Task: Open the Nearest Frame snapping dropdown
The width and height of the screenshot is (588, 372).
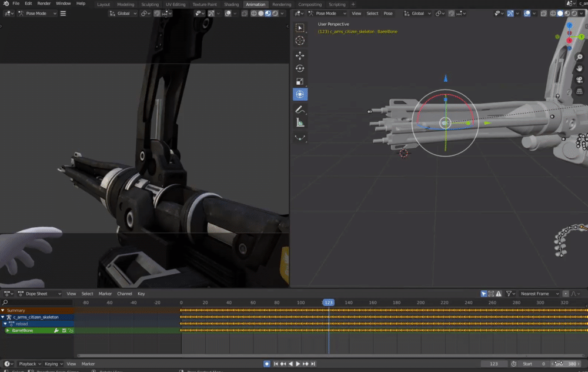Action: click(537, 294)
